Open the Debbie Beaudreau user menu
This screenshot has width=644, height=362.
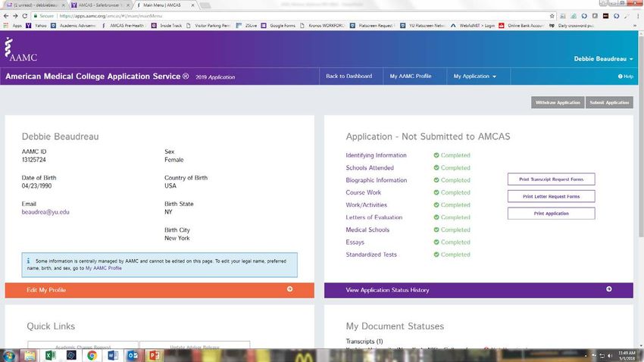point(603,58)
